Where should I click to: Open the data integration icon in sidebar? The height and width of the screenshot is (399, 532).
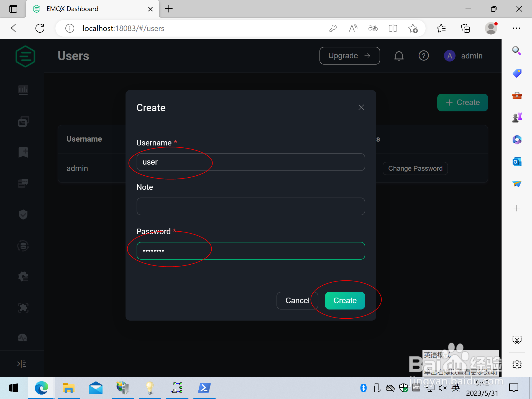23,245
